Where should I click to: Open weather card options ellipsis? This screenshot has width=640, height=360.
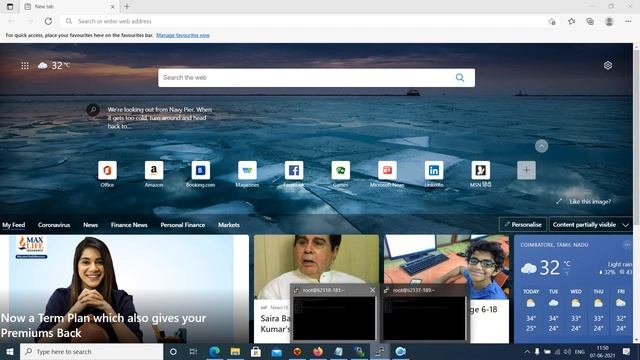pos(627,244)
